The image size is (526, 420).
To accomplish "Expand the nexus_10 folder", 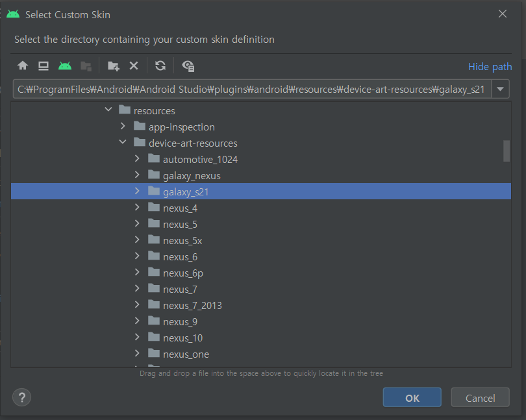I will 137,337.
